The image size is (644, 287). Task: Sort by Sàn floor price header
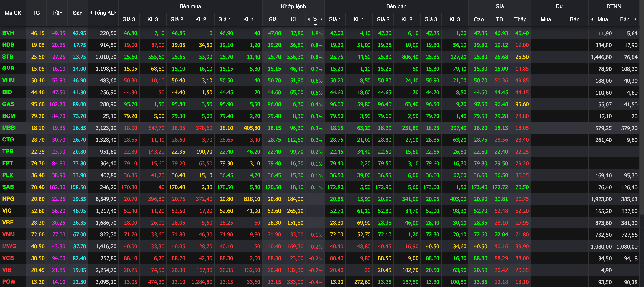pos(77,13)
